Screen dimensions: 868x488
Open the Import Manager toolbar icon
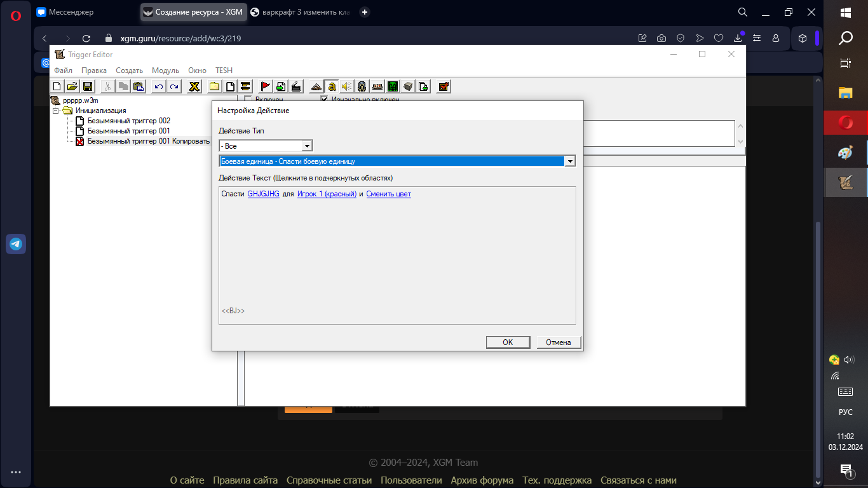coord(423,86)
